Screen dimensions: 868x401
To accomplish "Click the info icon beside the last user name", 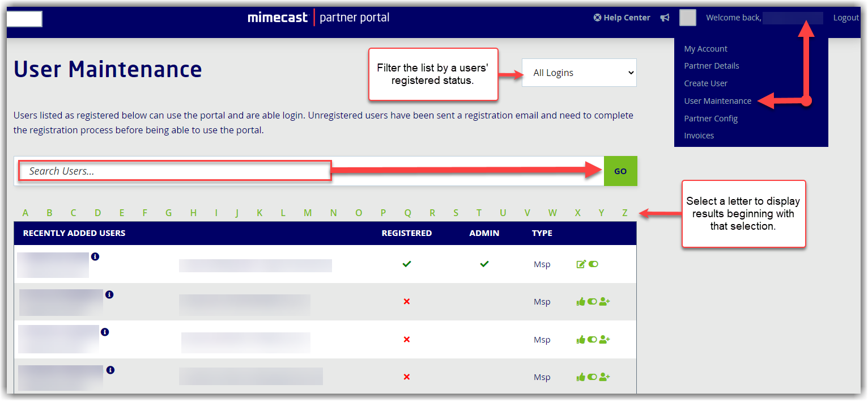I will (x=110, y=370).
